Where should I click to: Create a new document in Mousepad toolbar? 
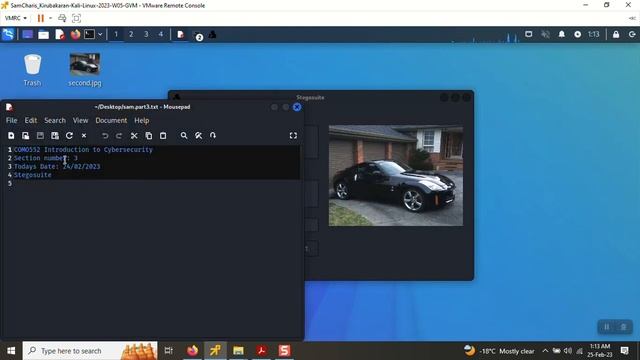coord(11,136)
